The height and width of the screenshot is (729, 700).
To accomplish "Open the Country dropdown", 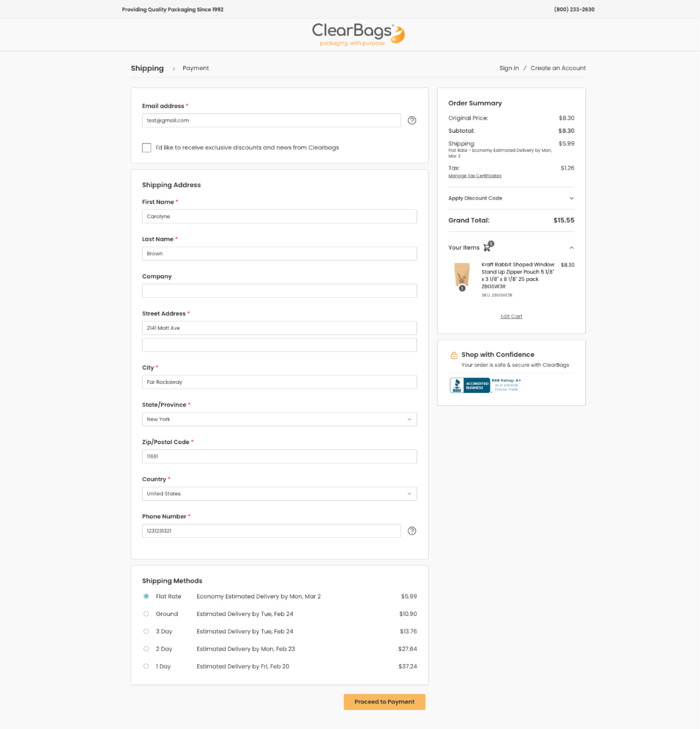I will (279, 494).
